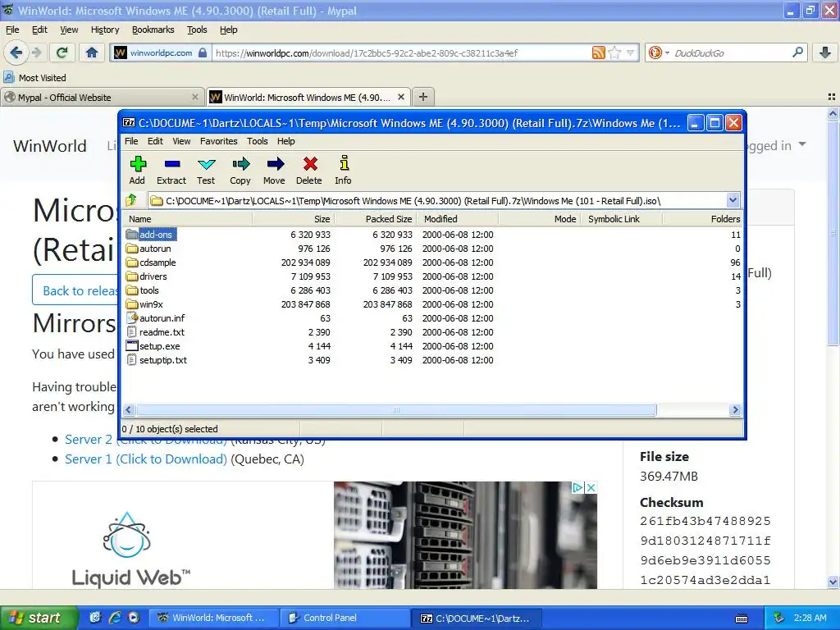Select the add-ons folder icon
Viewport: 840px width, 630px height.
132,234
